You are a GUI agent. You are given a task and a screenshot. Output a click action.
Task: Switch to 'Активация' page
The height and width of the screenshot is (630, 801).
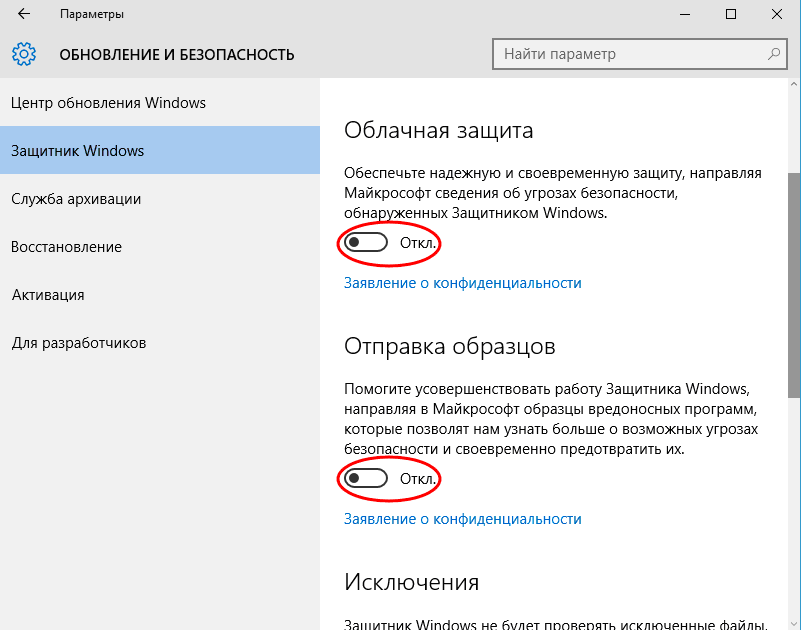tap(48, 295)
